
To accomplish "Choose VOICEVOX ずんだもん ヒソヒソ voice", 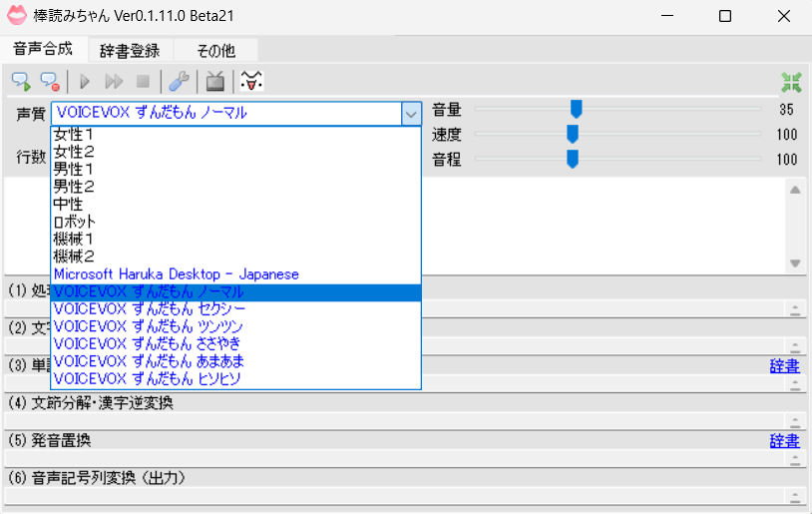I will click(x=235, y=379).
